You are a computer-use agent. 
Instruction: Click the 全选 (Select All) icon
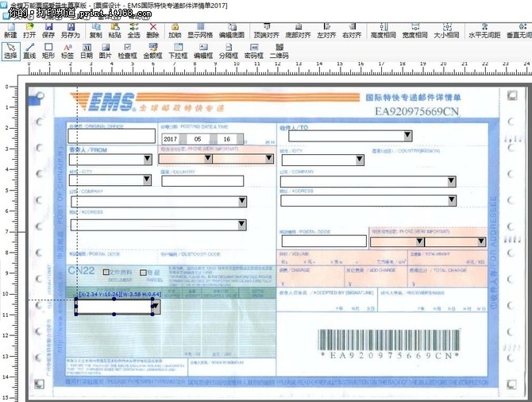[x=133, y=30]
